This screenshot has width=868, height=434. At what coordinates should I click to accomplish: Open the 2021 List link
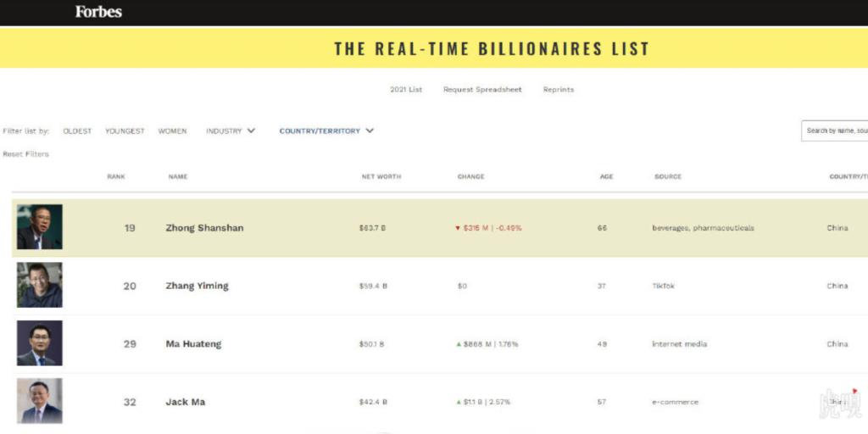click(406, 90)
